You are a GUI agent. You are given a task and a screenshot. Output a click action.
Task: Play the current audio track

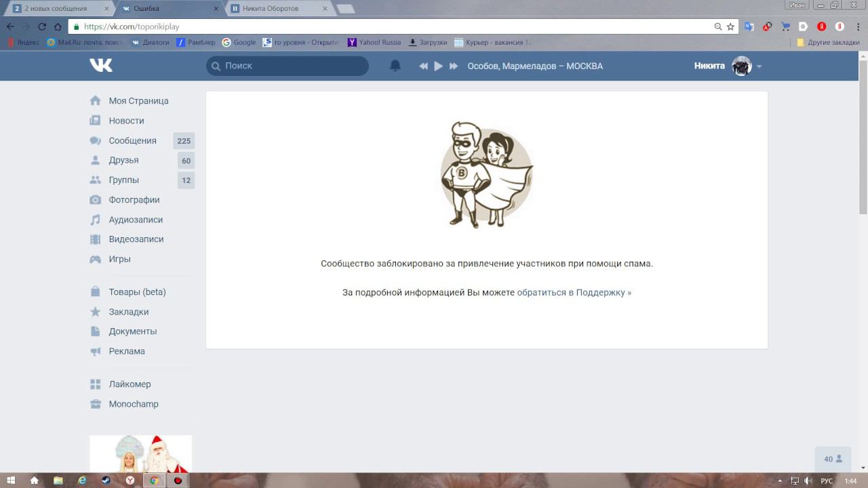click(x=439, y=66)
